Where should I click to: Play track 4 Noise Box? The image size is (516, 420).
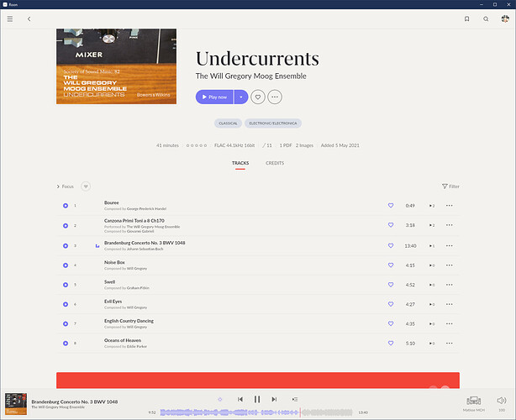tap(66, 265)
